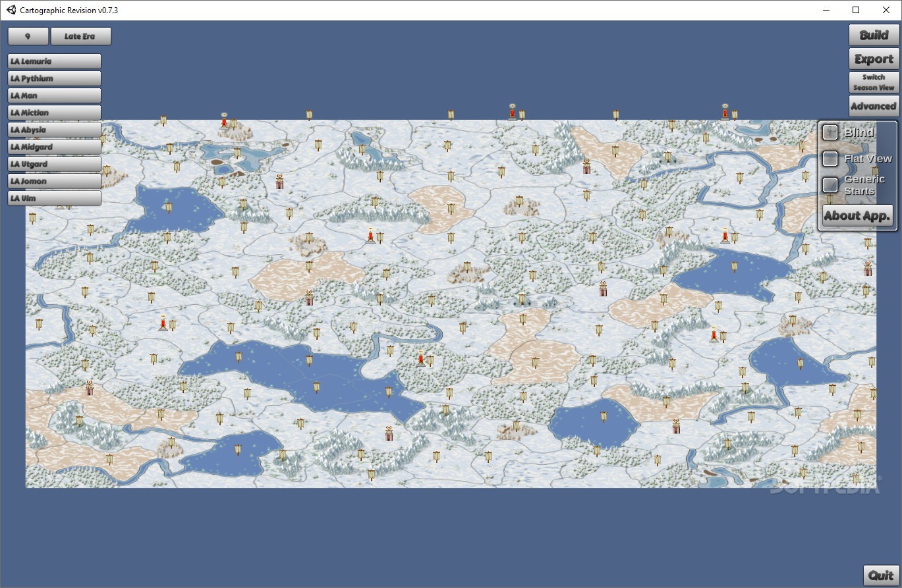
Task: Select the throne tower at the map's right edge
Action: pyautogui.click(x=868, y=267)
